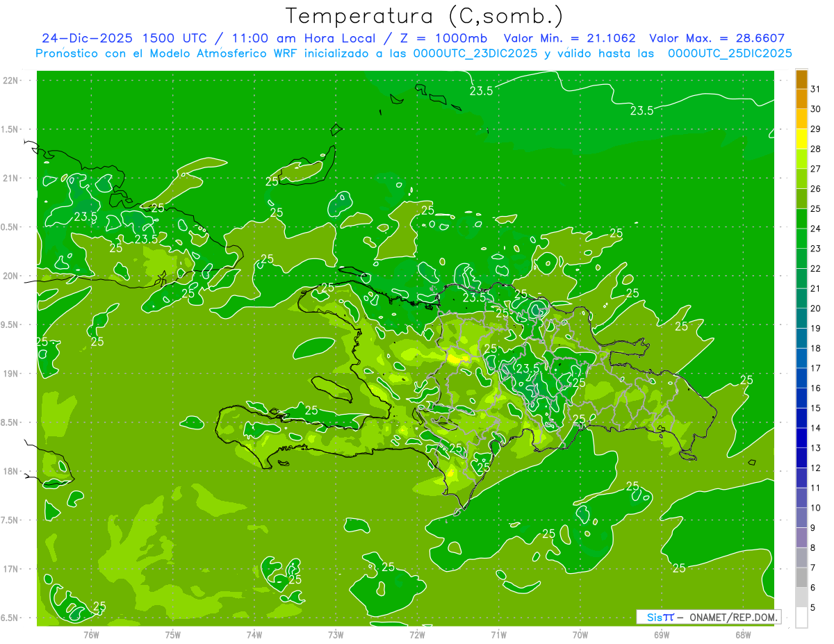Select the 'Z = 1000mb' level text
Screen dimensions: 834x644
[443, 38]
